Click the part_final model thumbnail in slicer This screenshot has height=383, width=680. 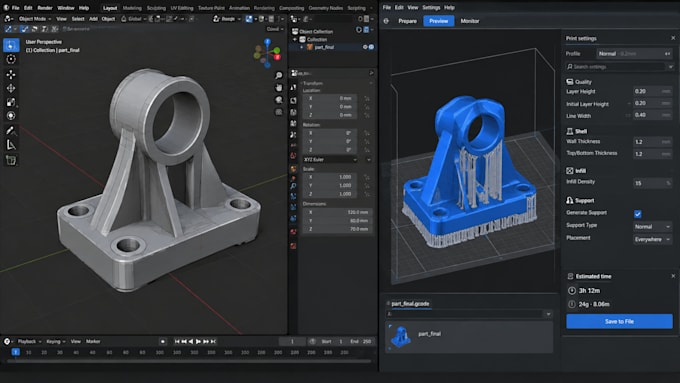click(x=400, y=336)
